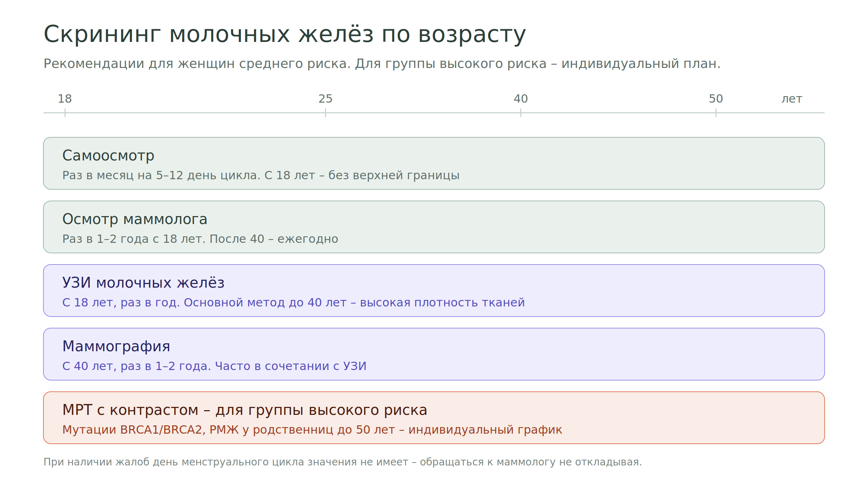Click the Самоосмотр description about 5–12 день цикла
The image size is (868, 477).
261,175
